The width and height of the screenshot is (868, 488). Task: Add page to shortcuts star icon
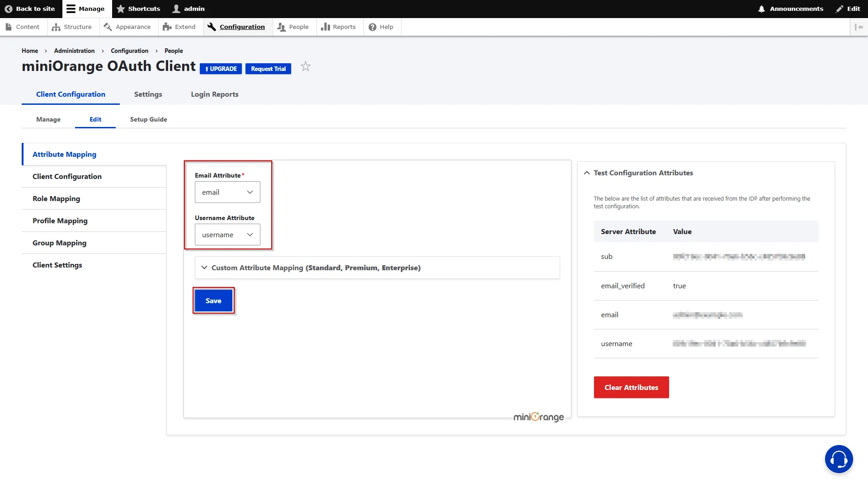pos(306,66)
